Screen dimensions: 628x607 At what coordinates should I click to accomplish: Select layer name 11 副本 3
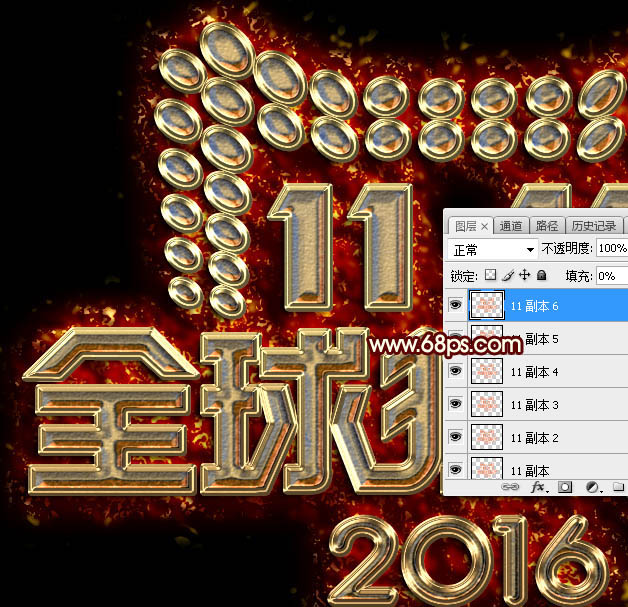click(534, 405)
